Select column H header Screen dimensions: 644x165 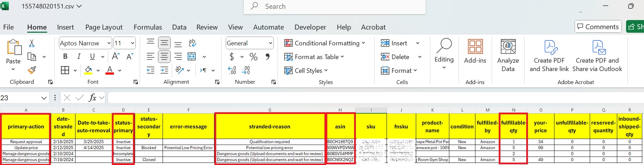click(340, 110)
